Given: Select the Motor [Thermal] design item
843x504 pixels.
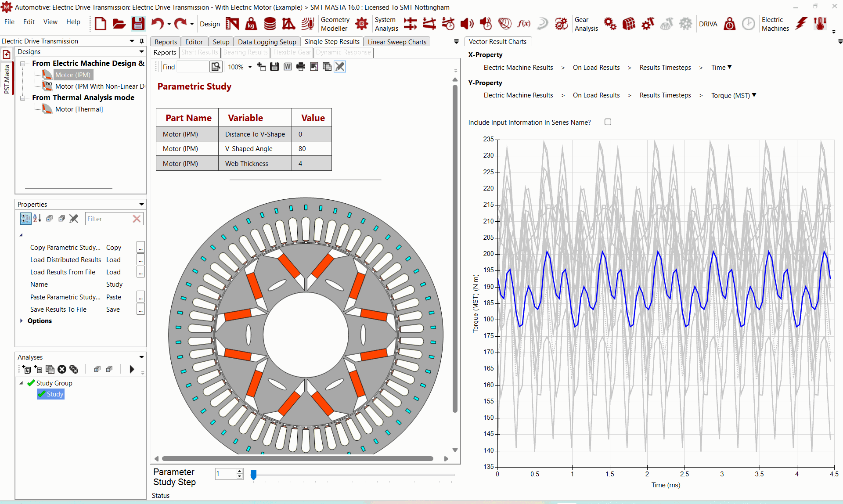Looking at the screenshot, I should click(79, 109).
